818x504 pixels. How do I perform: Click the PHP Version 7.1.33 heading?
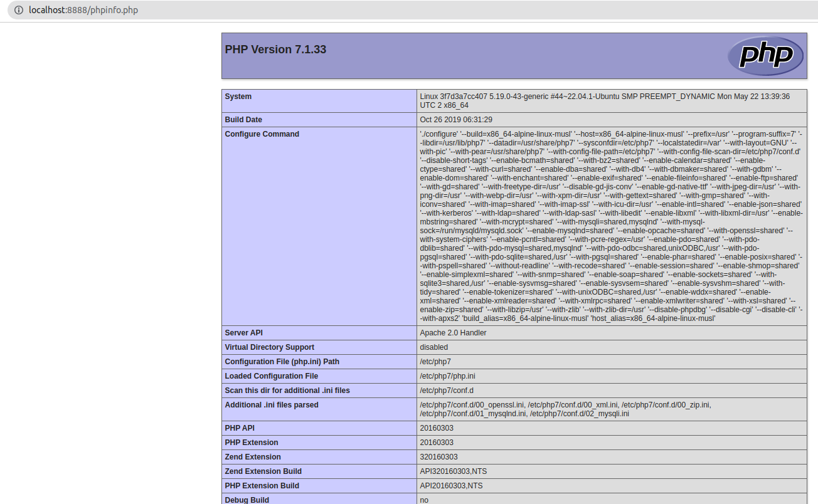click(x=275, y=50)
